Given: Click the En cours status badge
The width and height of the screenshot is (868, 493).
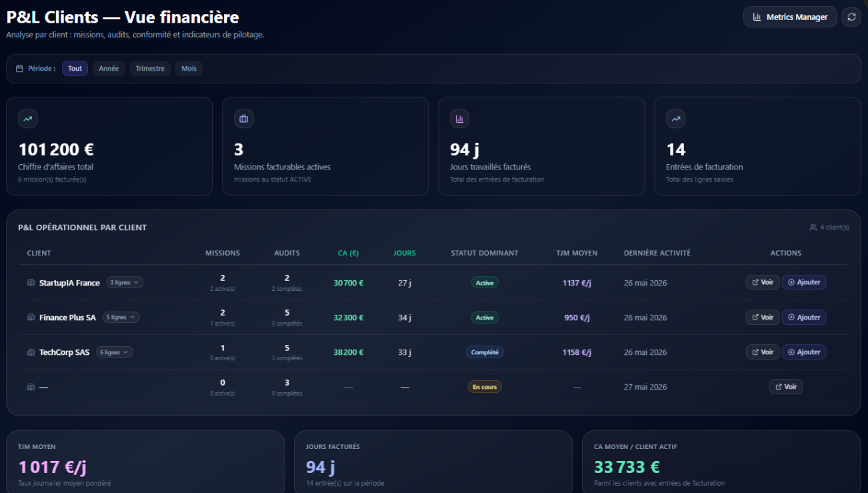Looking at the screenshot, I should click(485, 387).
